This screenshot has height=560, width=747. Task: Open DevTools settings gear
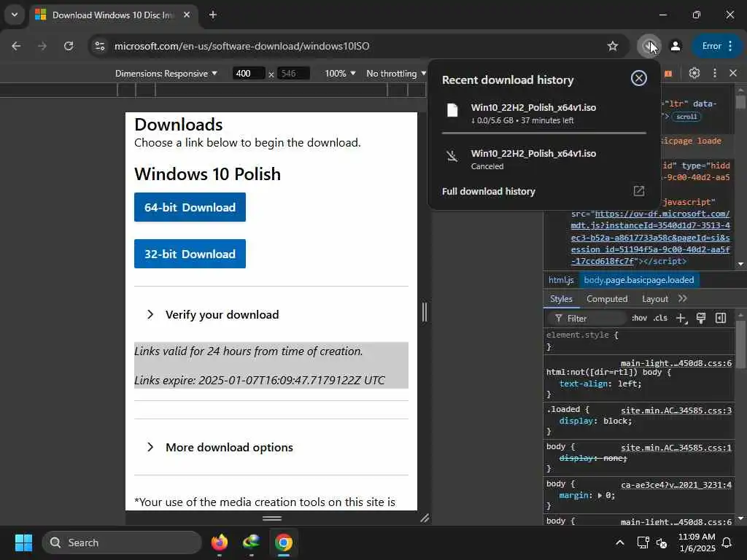point(694,73)
